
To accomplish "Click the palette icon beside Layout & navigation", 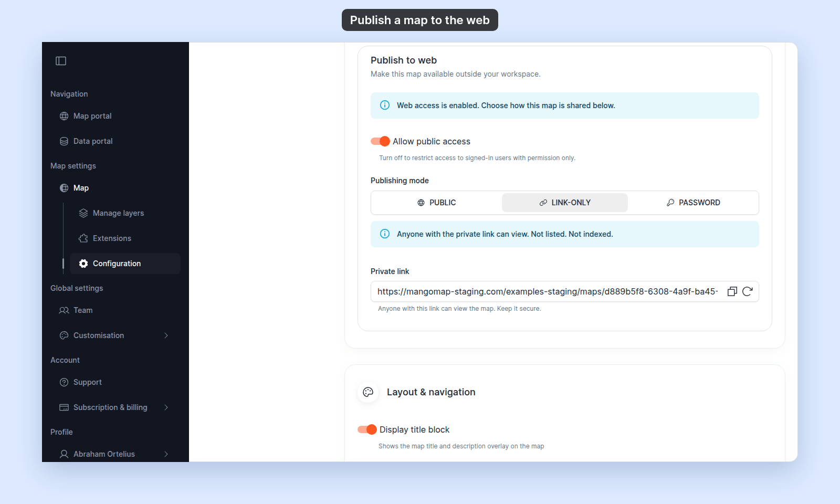I will click(x=368, y=392).
